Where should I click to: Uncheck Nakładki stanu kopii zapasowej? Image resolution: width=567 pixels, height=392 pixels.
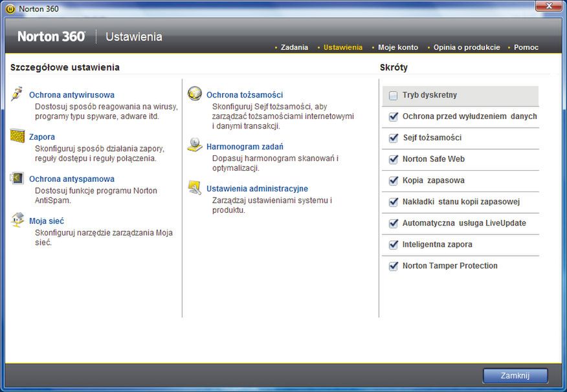394,202
